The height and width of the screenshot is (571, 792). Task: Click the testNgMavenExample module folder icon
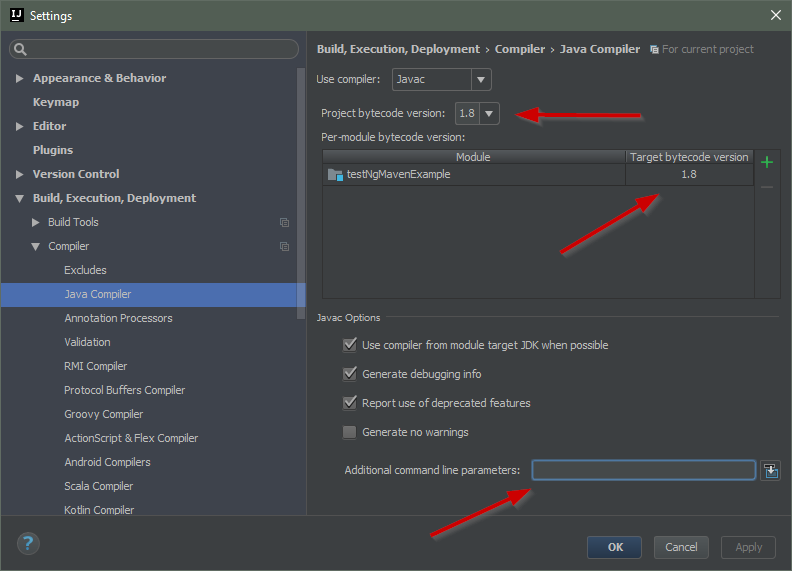click(x=335, y=174)
